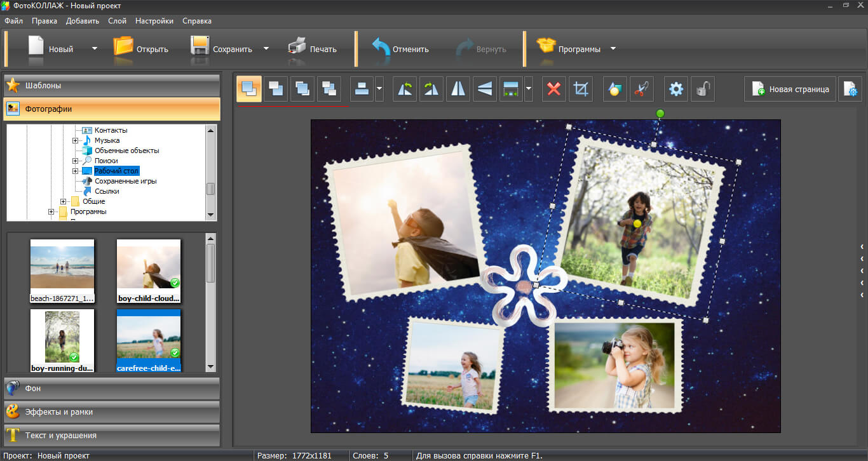Undo with the Отменить button
This screenshot has width=868, height=461.
(400, 49)
